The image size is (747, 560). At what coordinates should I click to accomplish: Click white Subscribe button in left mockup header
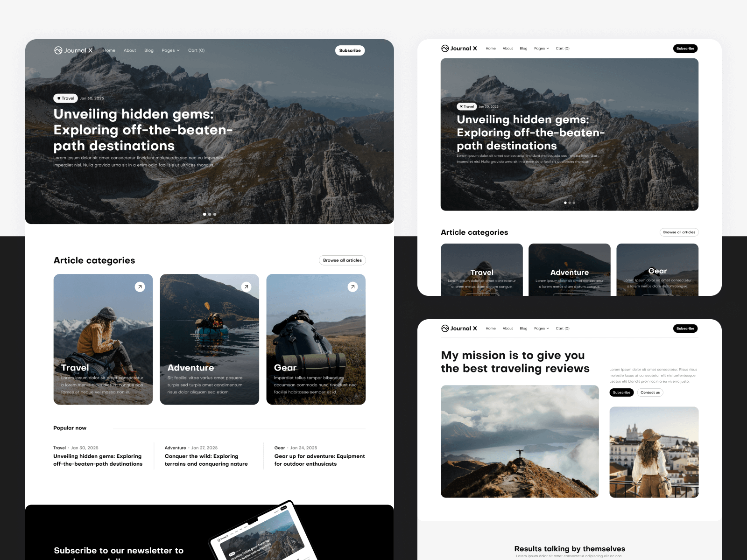tap(350, 50)
